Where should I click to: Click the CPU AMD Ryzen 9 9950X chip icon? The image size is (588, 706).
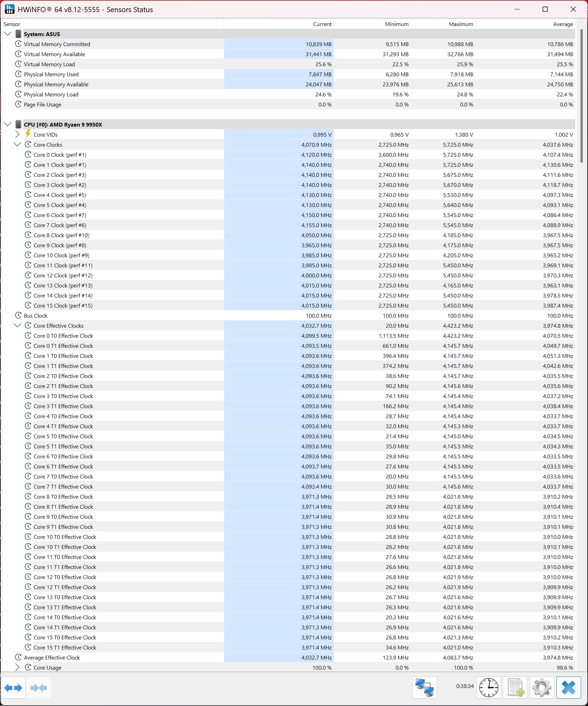[18, 124]
